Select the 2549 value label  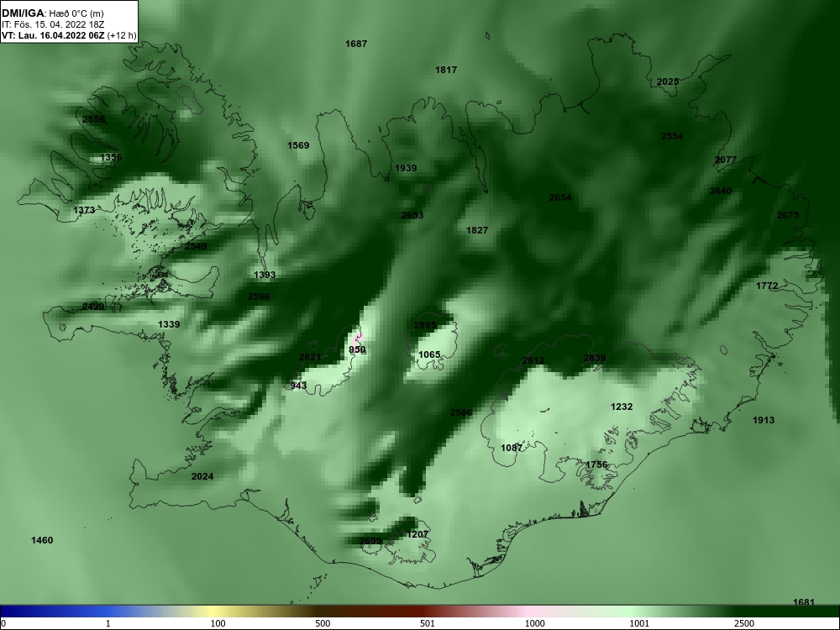(196, 246)
